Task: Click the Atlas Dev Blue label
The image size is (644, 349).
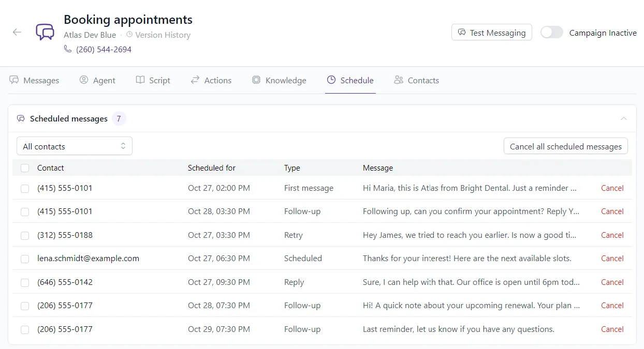Action: tap(90, 35)
